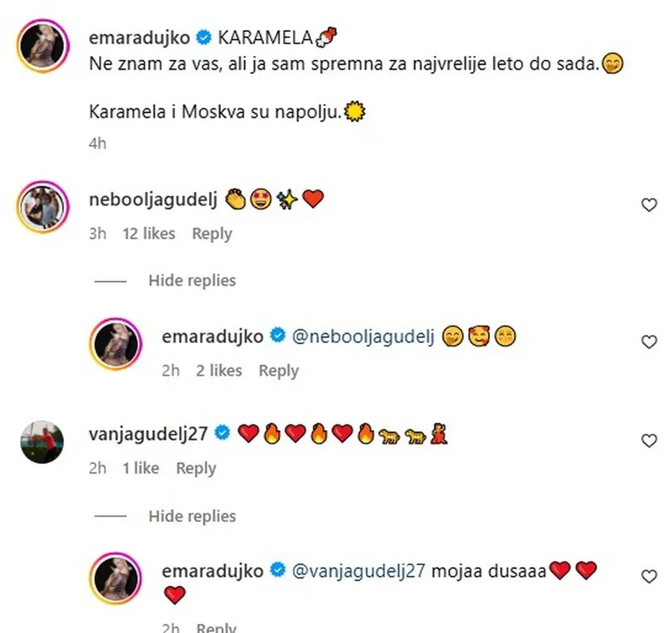
Task: Click verified badge beside emaradujko caption username
Action: click(x=204, y=37)
